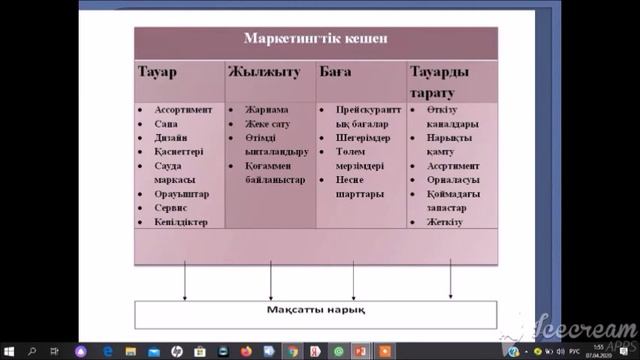Open Task View on the taskbar

click(x=54, y=351)
